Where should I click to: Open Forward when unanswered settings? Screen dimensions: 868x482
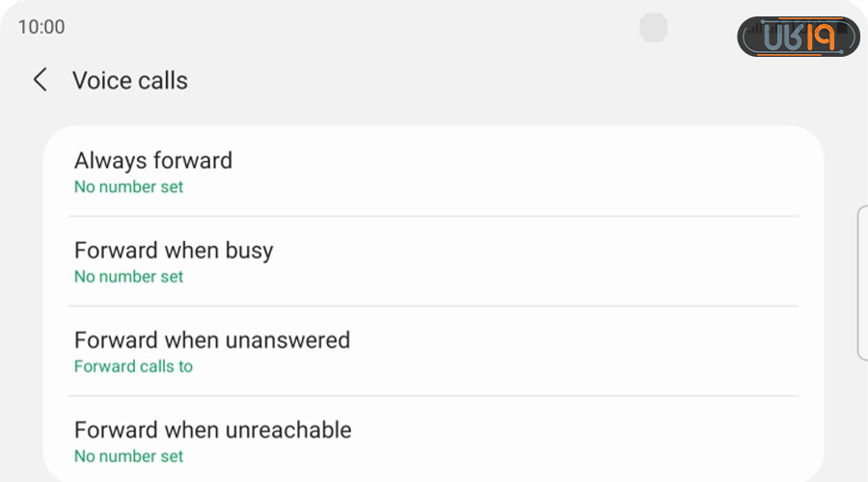point(212,340)
